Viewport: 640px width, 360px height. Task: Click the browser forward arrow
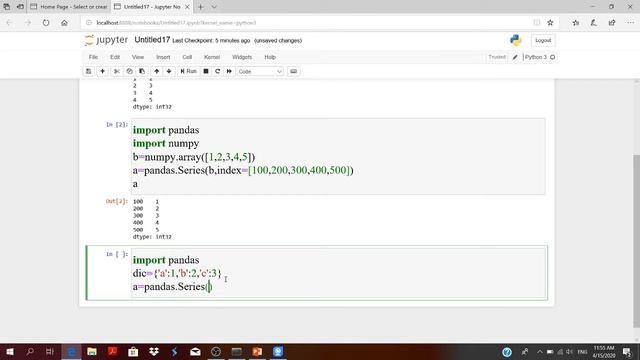[x=27, y=23]
